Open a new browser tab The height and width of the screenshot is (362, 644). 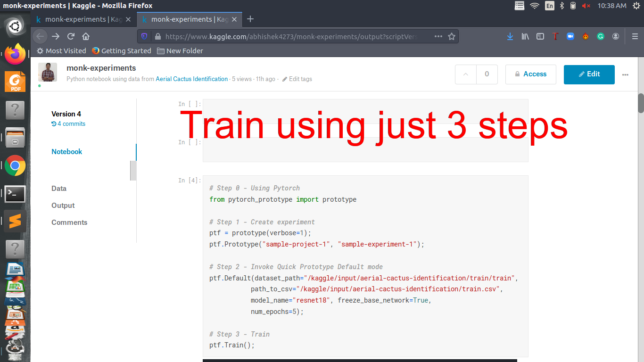tap(250, 19)
